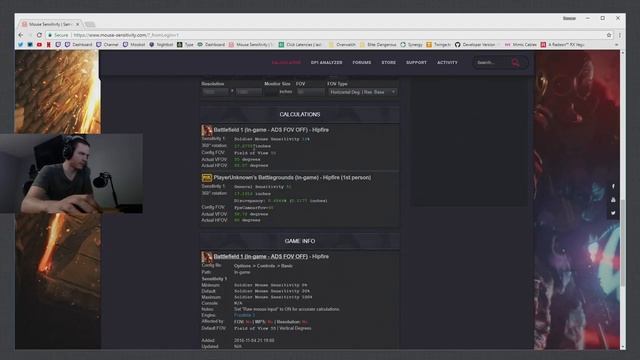The height and width of the screenshot is (360, 640).
Task: Click the browser back arrow
Action: [21, 35]
